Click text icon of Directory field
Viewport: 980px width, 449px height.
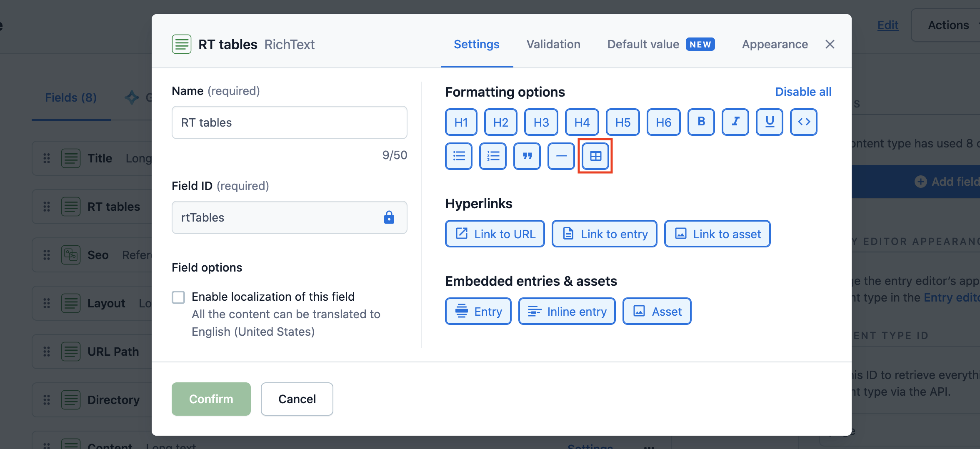71,400
